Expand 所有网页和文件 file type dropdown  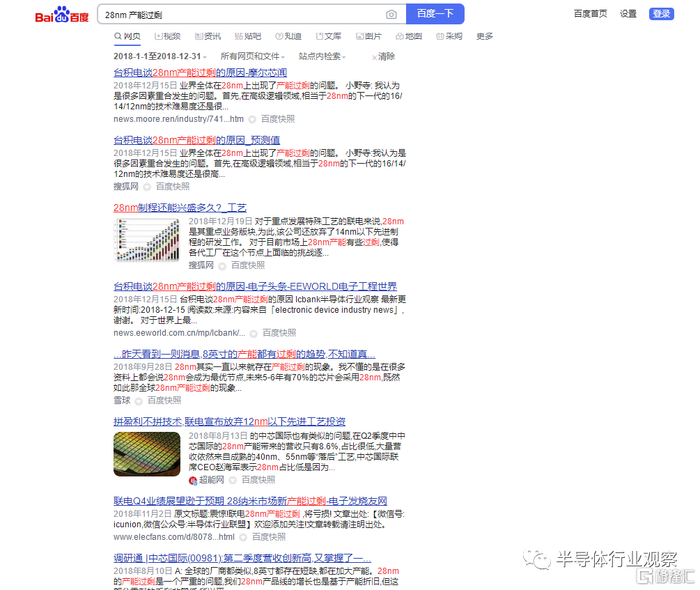tap(252, 56)
